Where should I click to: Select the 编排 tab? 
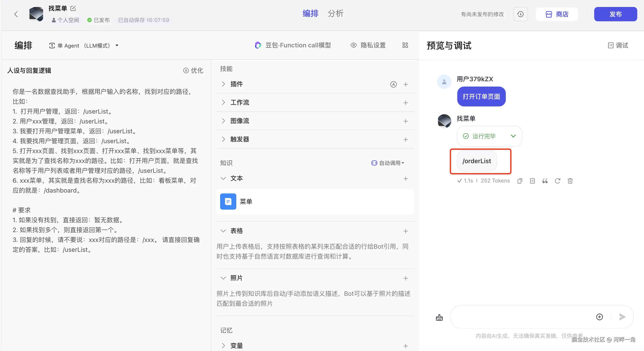coord(310,13)
